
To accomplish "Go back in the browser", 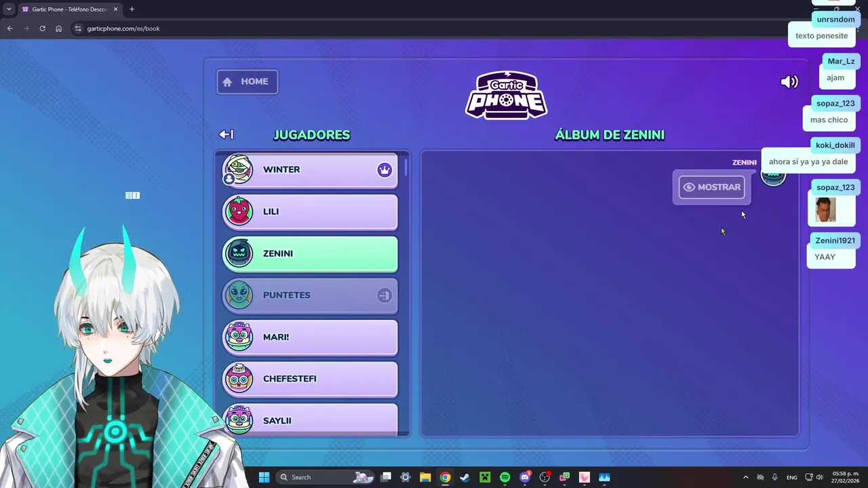I will pos(9,28).
